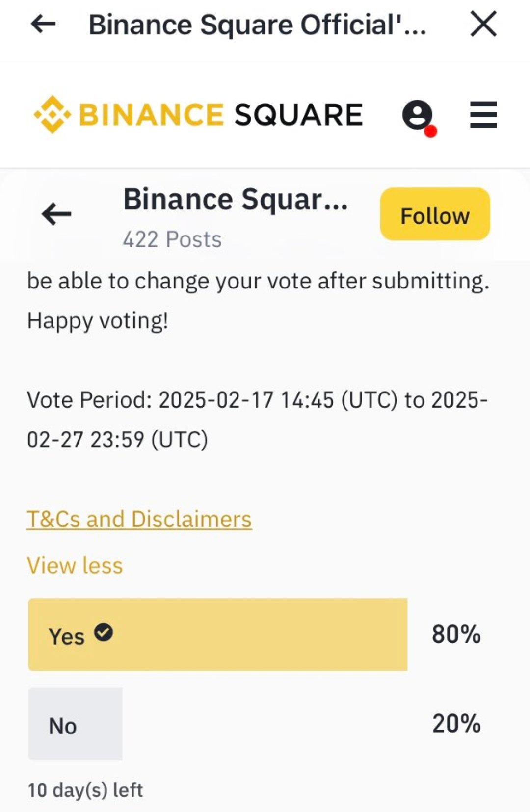Close the in-app browser with X
Image resolution: width=530 pixels, height=812 pixels.
[x=483, y=24]
